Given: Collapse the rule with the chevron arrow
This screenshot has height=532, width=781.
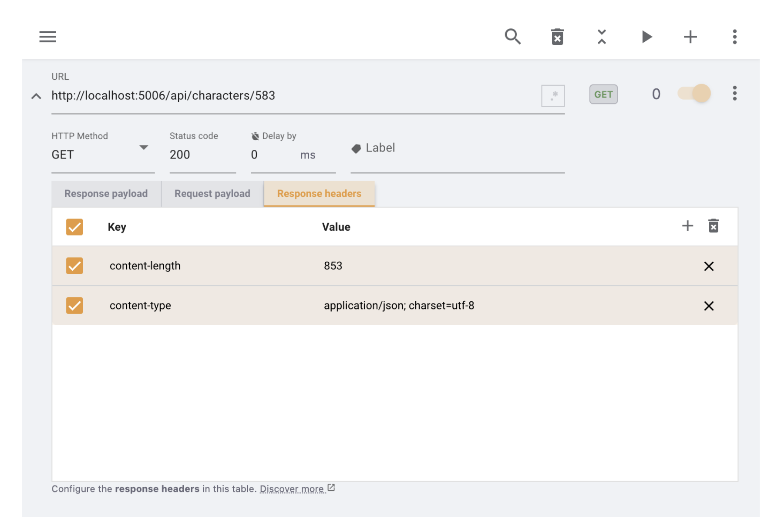Looking at the screenshot, I should pyautogui.click(x=36, y=96).
